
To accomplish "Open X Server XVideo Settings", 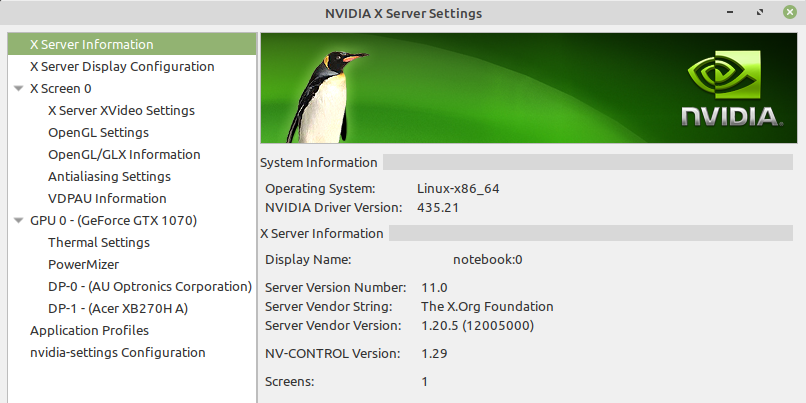I will (x=121, y=111).
